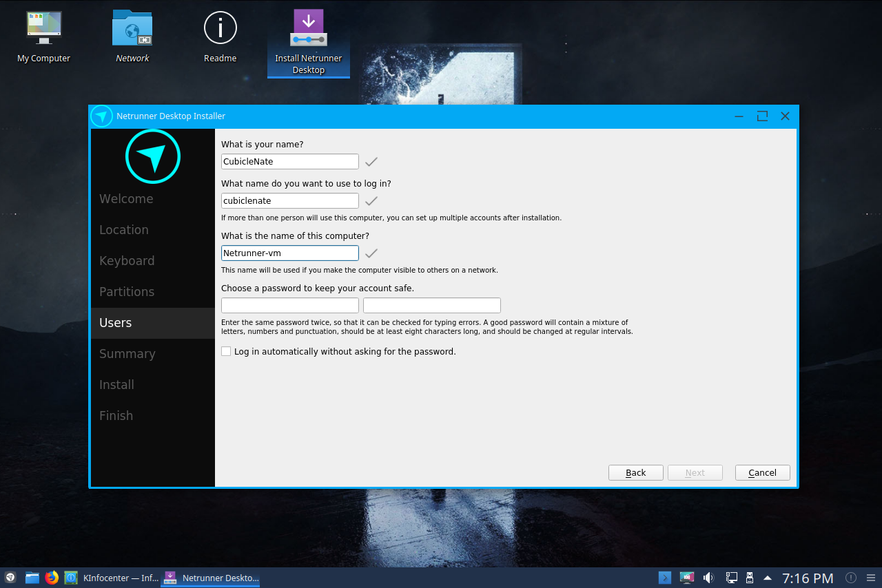Open the notifications exclamation tray icon

851,578
